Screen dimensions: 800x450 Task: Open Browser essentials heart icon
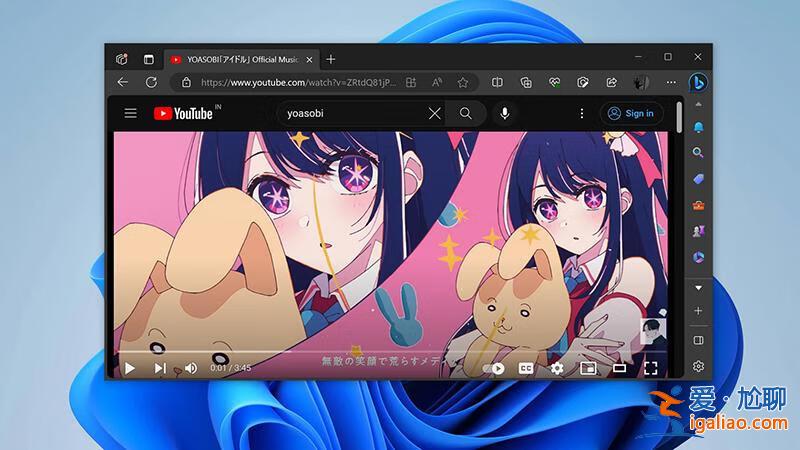554,82
